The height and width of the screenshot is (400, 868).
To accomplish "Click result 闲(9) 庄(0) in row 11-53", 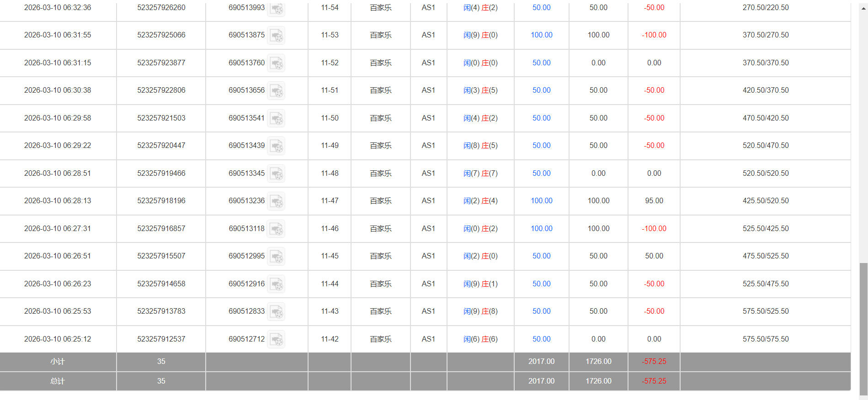I will pos(480,35).
